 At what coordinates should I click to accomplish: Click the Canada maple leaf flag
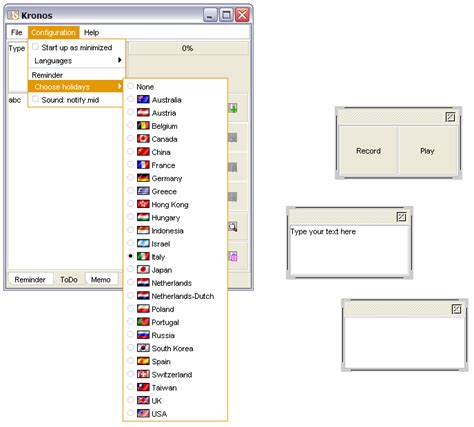point(143,139)
